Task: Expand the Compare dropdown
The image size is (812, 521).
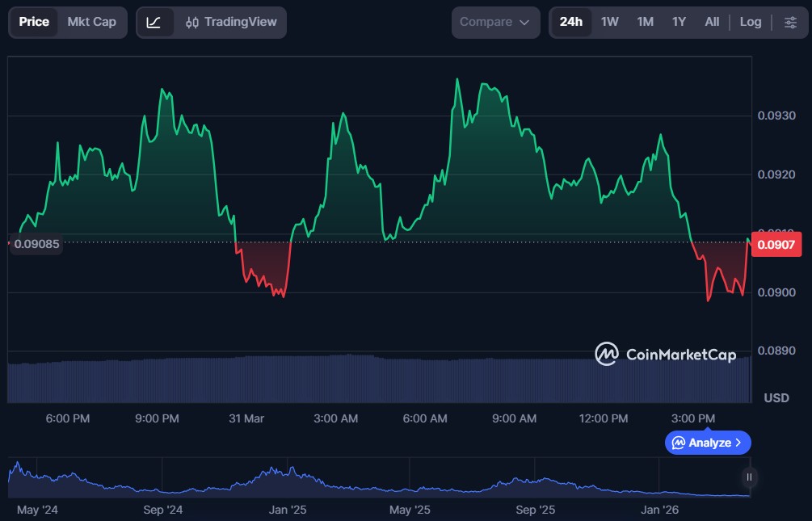Action: tap(495, 23)
